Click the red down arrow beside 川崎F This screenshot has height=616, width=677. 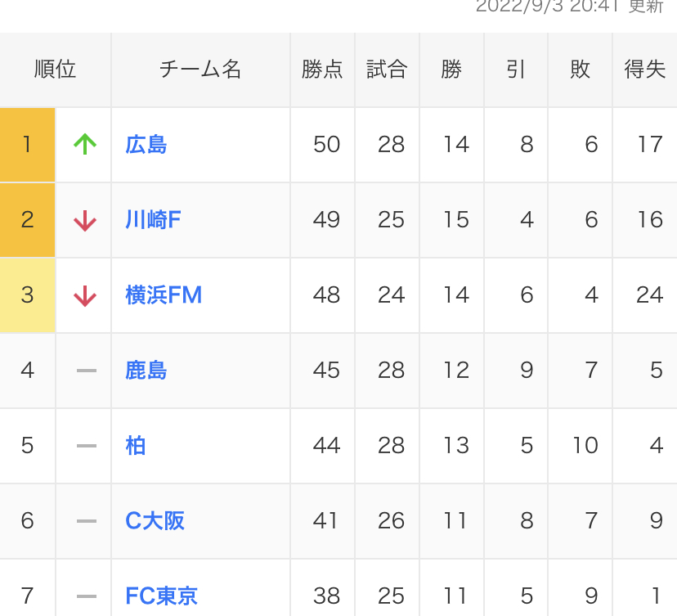pos(85,221)
